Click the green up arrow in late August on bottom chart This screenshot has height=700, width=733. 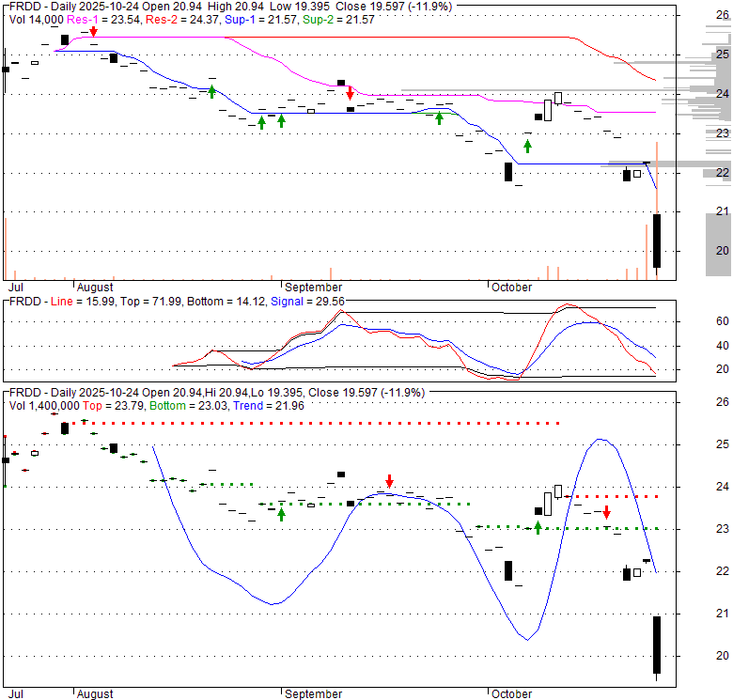[x=281, y=514]
